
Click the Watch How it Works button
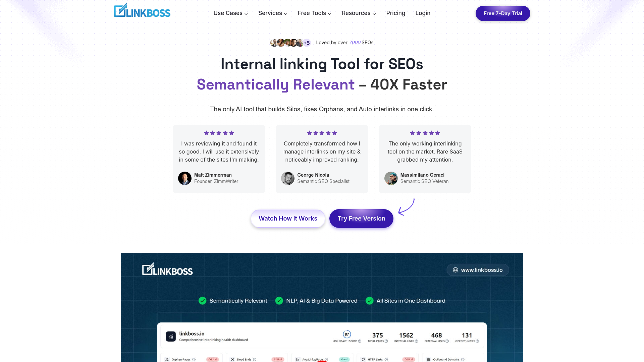coord(288,219)
